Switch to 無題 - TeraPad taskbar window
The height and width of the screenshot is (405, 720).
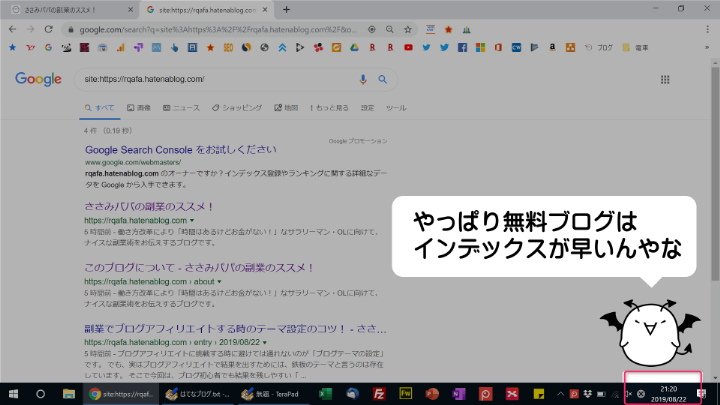[272, 394]
